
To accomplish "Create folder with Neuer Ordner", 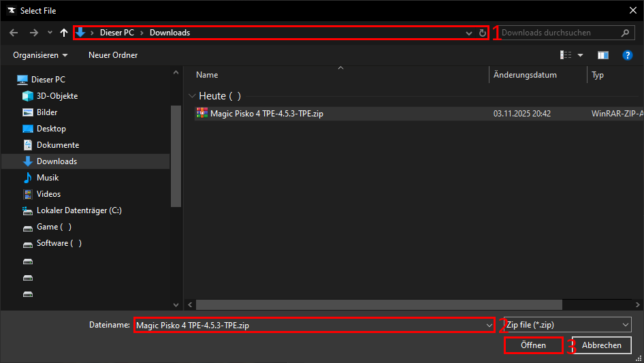I will 113,55.
